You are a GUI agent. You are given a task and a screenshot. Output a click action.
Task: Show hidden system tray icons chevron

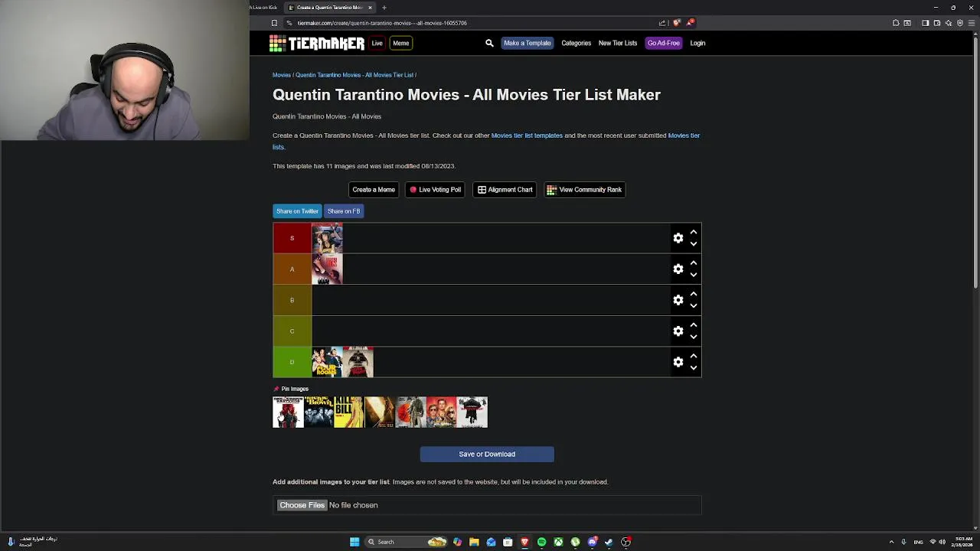coord(891,542)
